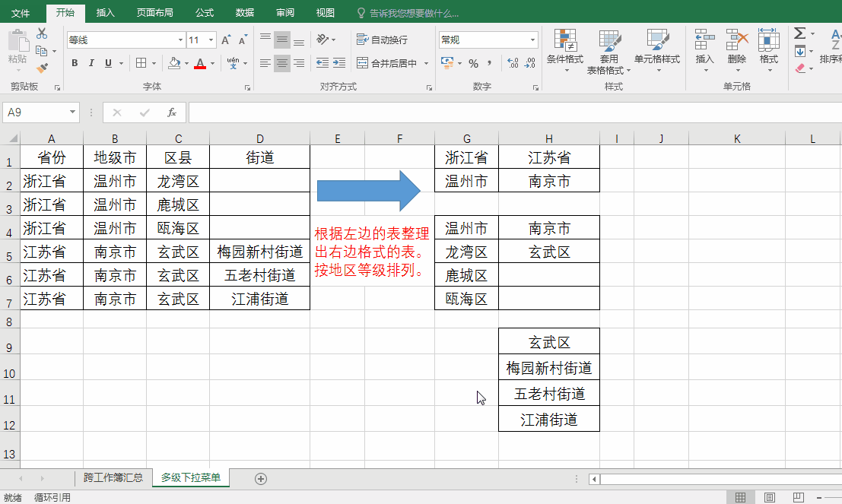Click the Paste clipboard icon
Screen dimensions: 842x504
click(17, 41)
